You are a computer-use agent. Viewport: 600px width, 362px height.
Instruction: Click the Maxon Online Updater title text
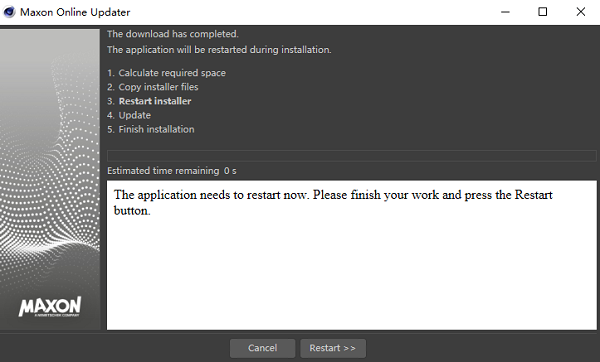point(75,12)
